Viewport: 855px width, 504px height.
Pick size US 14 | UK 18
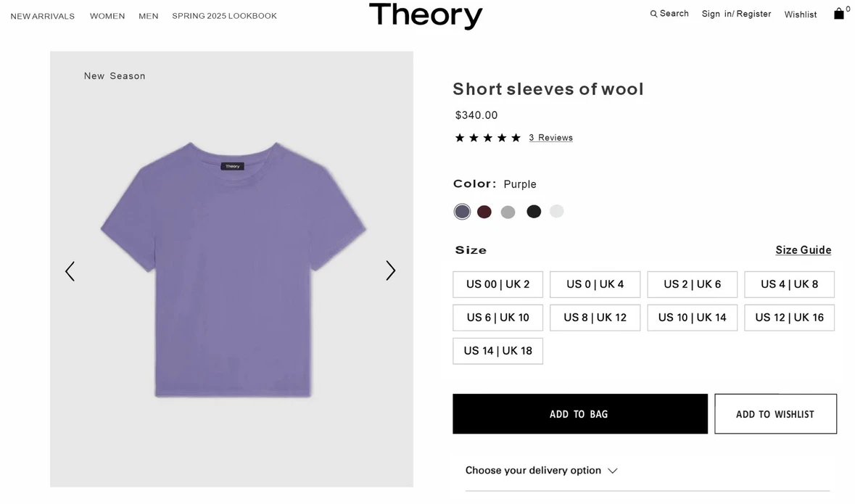497,351
